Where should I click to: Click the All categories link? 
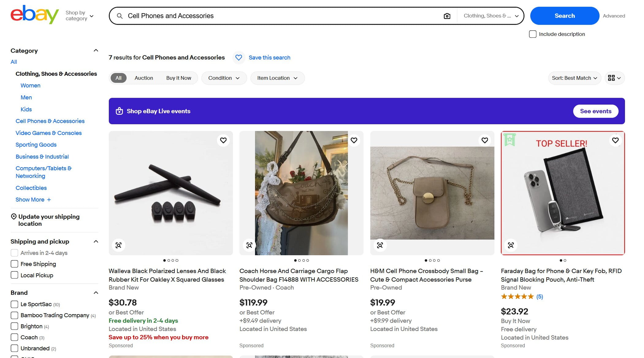tap(14, 62)
